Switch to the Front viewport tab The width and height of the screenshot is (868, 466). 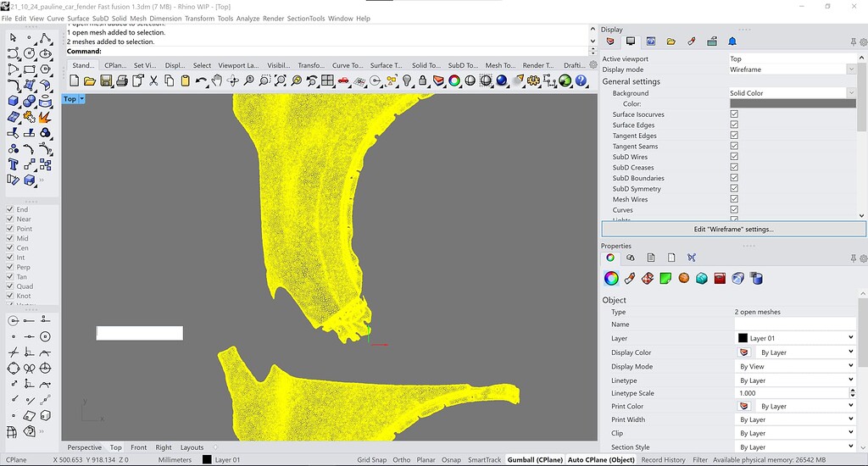(138, 447)
